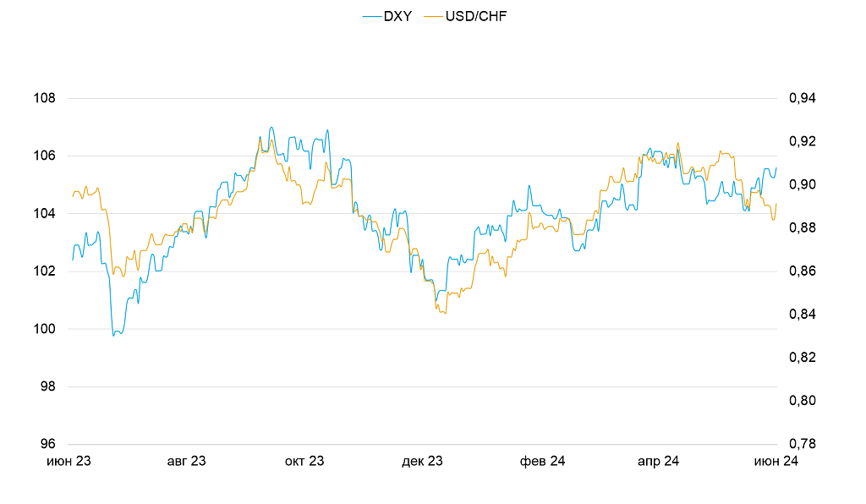Select the 104 left axis value
This screenshot has width=866, height=504.
(44, 214)
